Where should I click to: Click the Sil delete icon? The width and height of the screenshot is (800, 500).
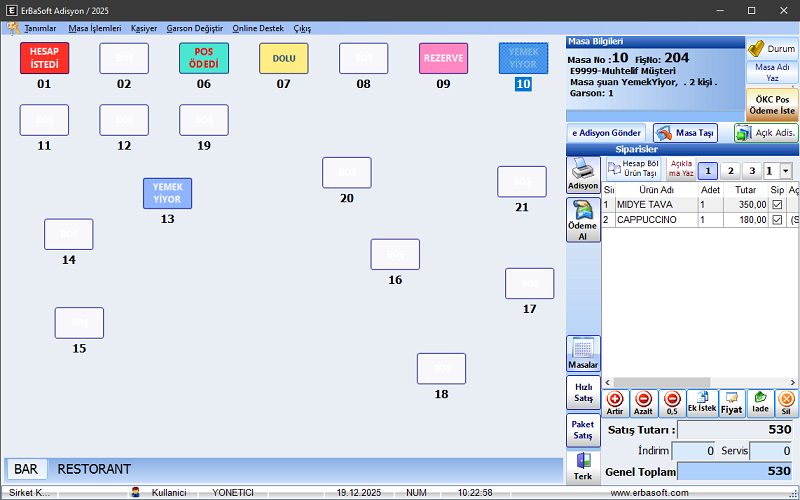point(786,403)
